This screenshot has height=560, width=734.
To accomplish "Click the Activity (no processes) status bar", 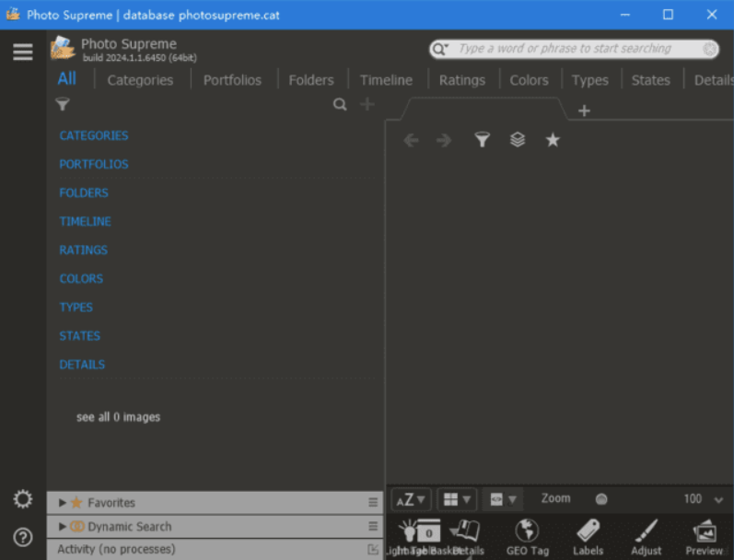I will pyautogui.click(x=215, y=549).
